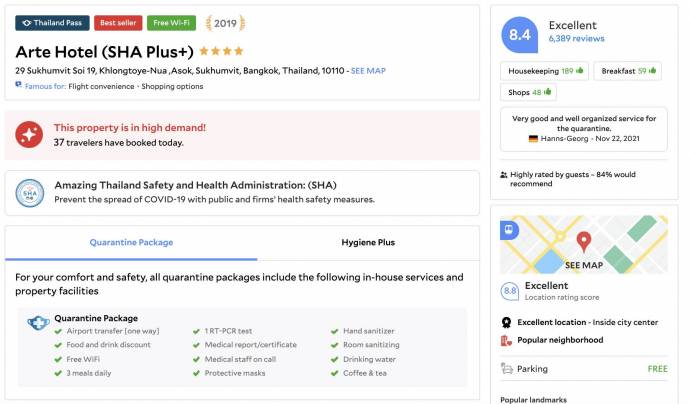The width and height of the screenshot is (690, 404).
Task: Click the Quarantine Package medical cross icon
Action: tap(39, 323)
